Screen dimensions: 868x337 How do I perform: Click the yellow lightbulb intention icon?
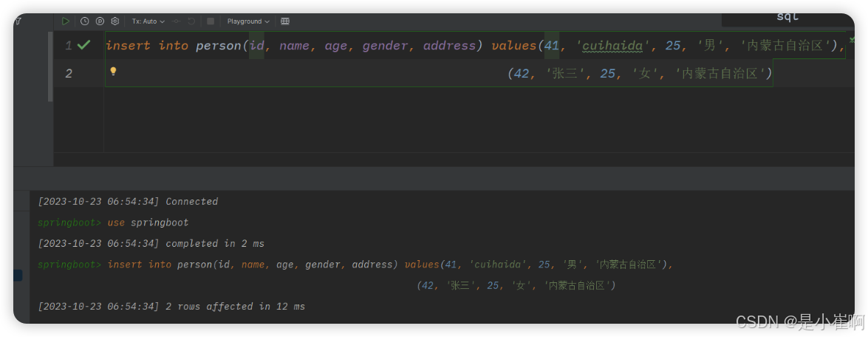[113, 72]
